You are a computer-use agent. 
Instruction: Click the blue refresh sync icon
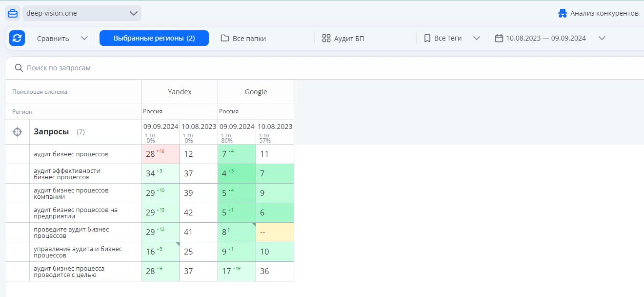(17, 38)
